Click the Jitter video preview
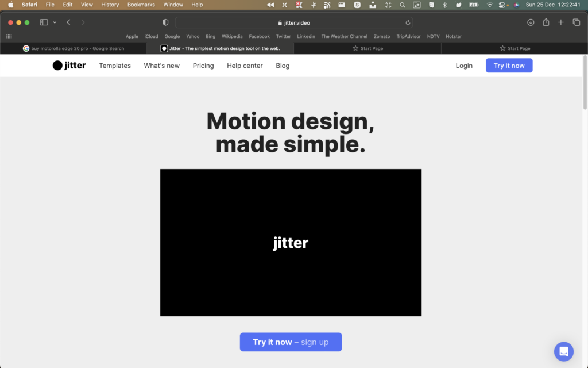 point(291,242)
